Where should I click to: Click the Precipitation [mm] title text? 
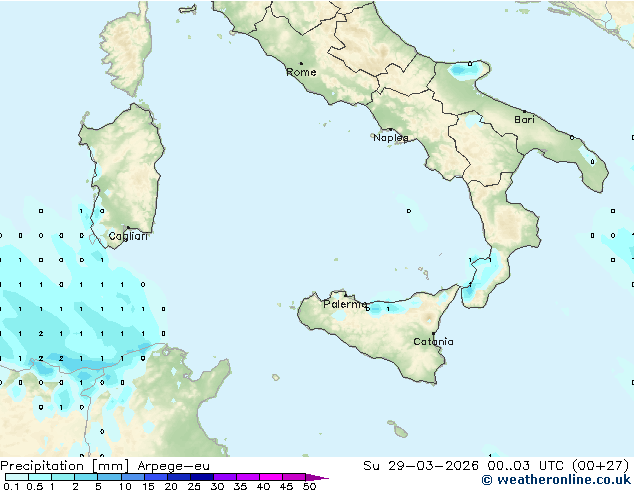pyautogui.click(x=64, y=466)
